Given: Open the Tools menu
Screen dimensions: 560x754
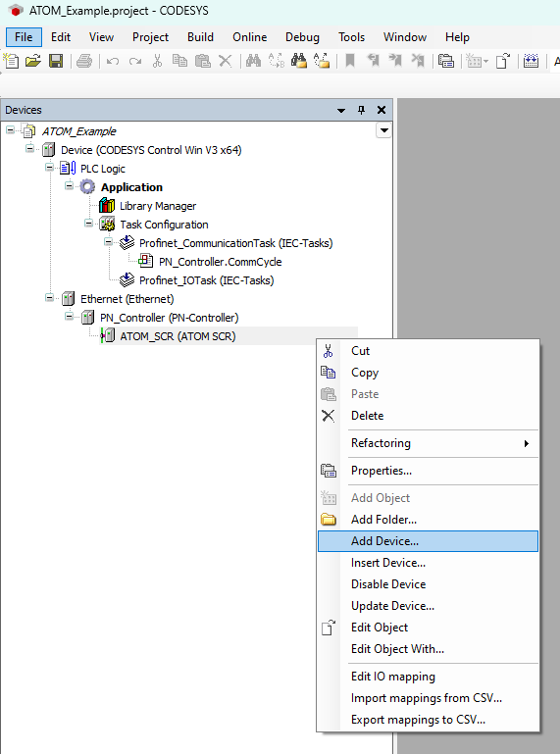Looking at the screenshot, I should pos(352,37).
